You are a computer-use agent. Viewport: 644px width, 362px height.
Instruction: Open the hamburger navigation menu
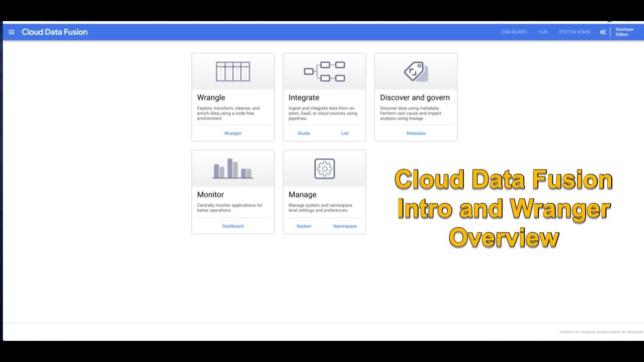12,32
